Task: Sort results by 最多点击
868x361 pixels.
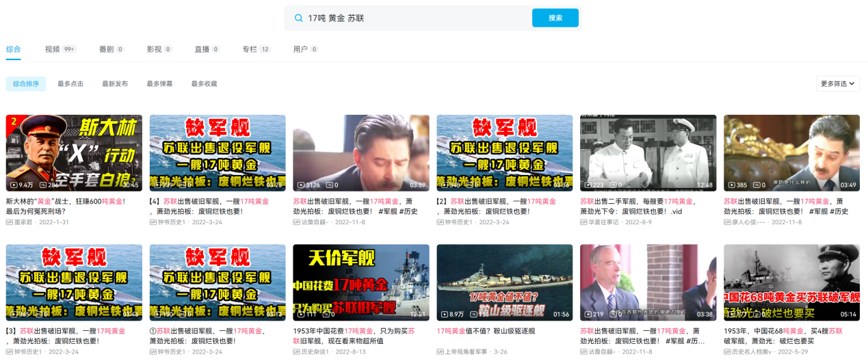Action: (70, 83)
